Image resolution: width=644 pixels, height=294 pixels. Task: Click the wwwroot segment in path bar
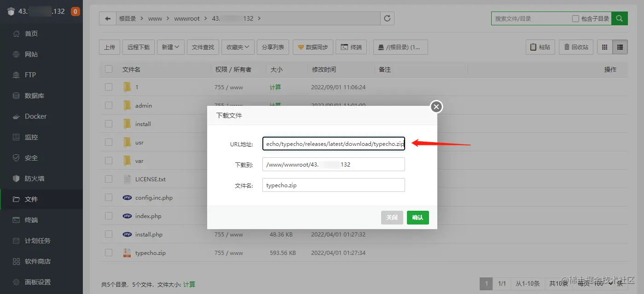coord(187,18)
